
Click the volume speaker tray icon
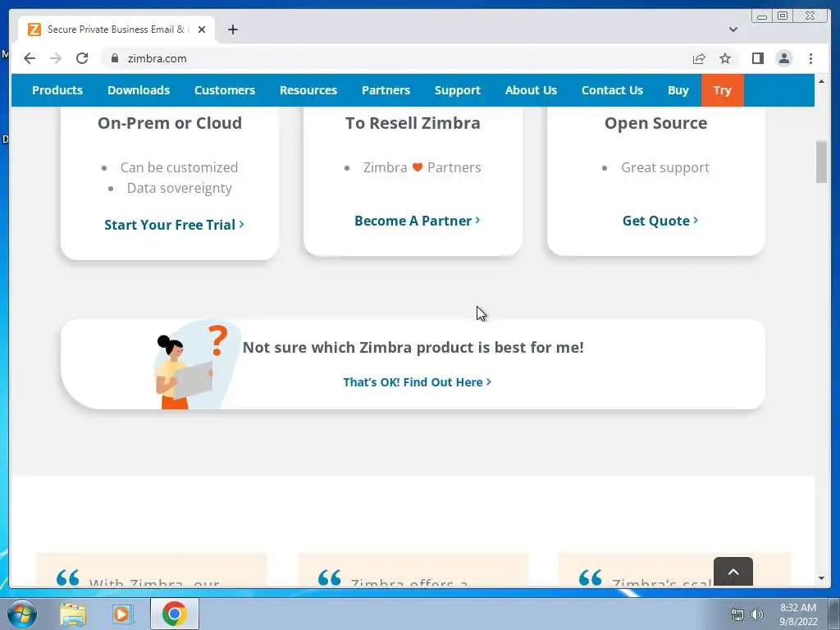pyautogui.click(x=757, y=614)
